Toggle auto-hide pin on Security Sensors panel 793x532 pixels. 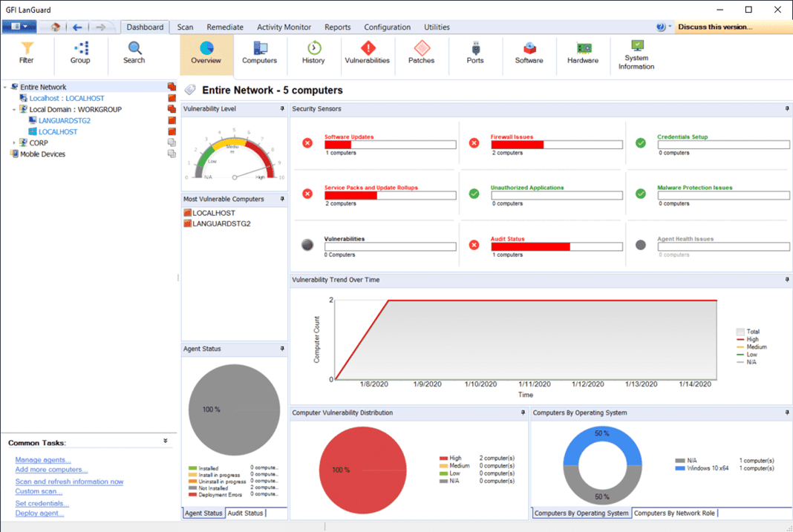786,109
